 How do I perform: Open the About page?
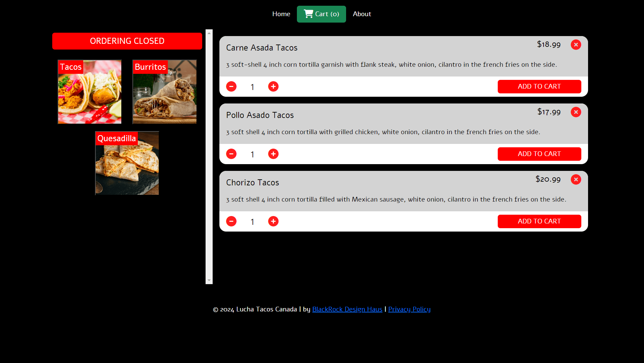click(362, 14)
